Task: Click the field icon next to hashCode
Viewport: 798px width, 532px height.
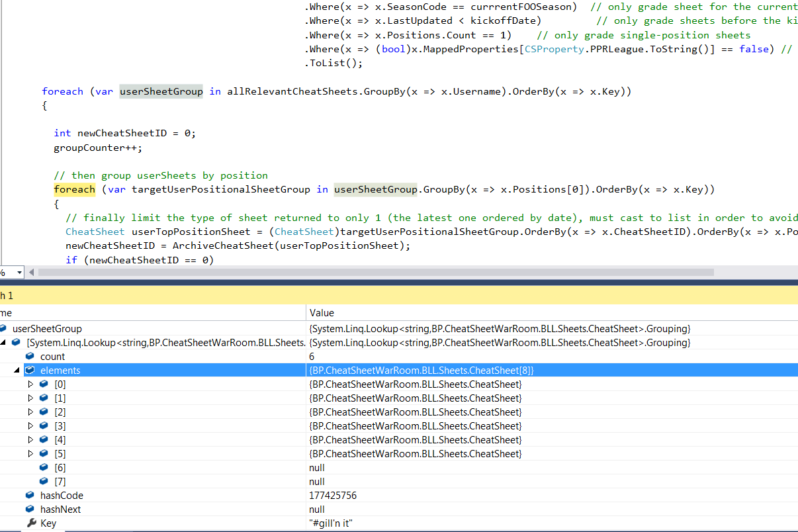Action: 30,496
